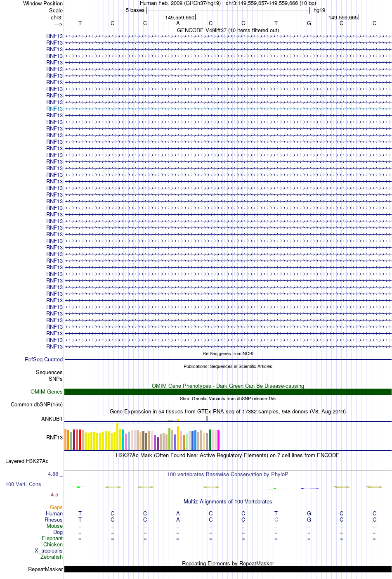
Task: Click the magenta last bar in RNF13 chart
Action: tap(219, 440)
